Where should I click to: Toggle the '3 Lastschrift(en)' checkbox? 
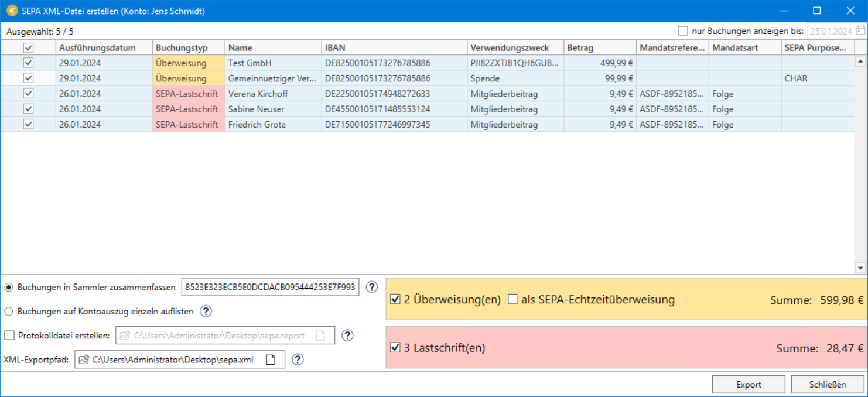pos(395,348)
